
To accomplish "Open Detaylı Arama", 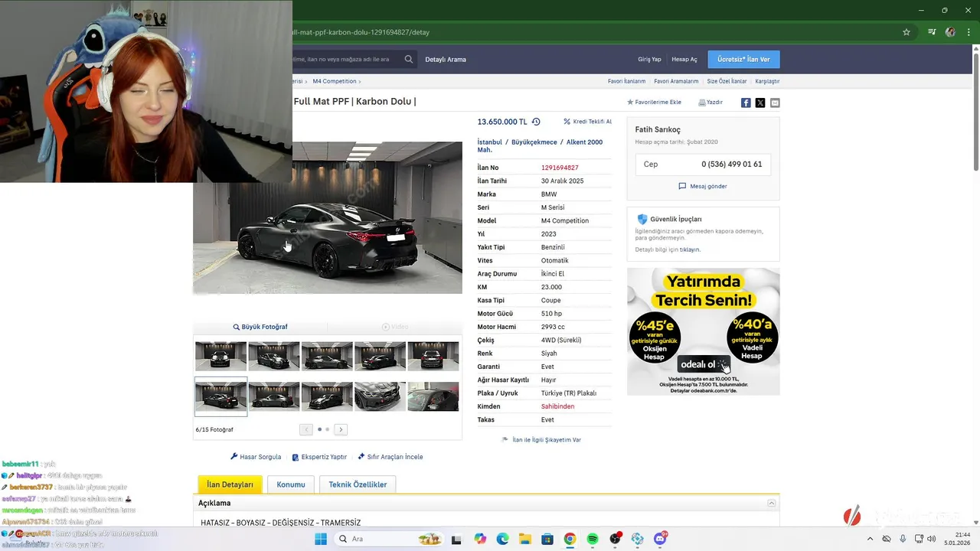I will click(446, 59).
